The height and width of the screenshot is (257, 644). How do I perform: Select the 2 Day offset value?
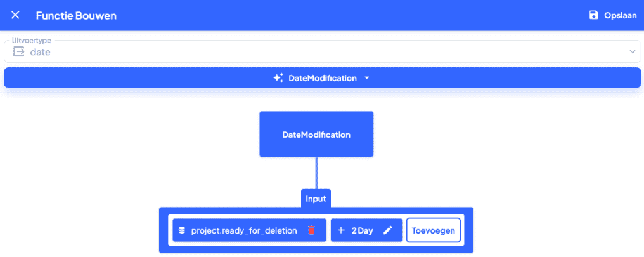click(363, 230)
